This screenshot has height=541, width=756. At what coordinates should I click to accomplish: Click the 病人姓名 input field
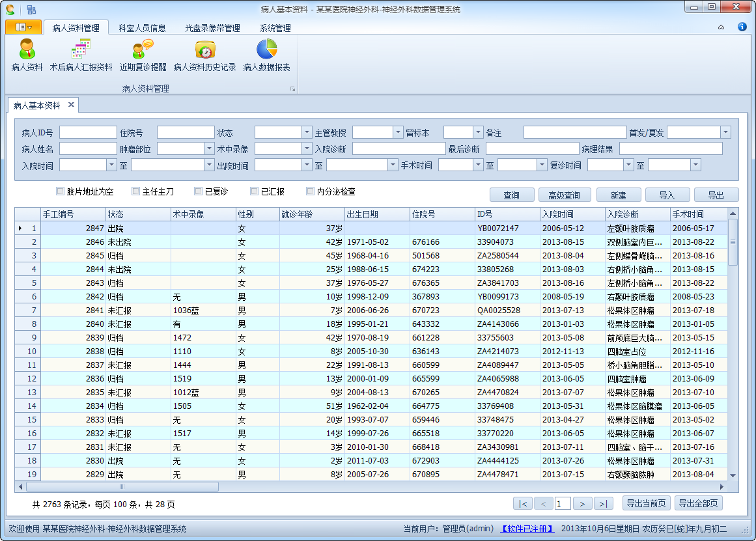(x=88, y=148)
